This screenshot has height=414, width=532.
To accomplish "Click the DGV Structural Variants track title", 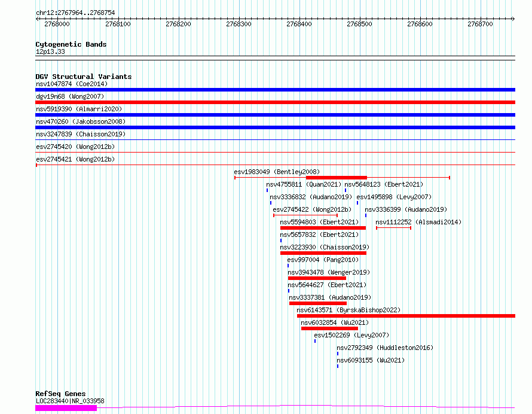I will 84,77.
